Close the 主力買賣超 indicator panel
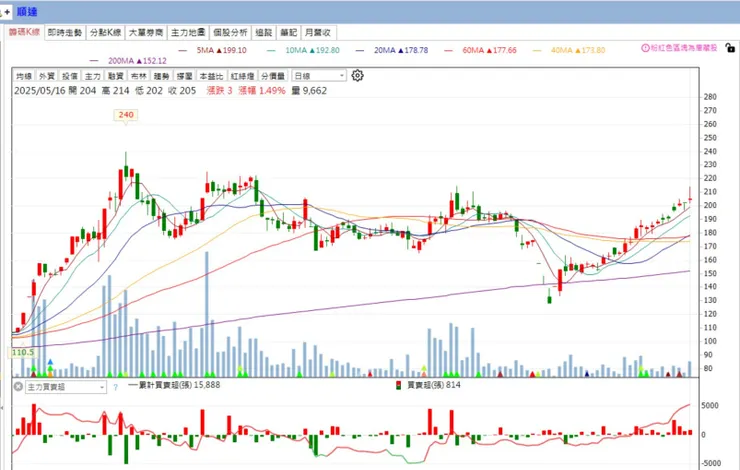 [x=18, y=387]
